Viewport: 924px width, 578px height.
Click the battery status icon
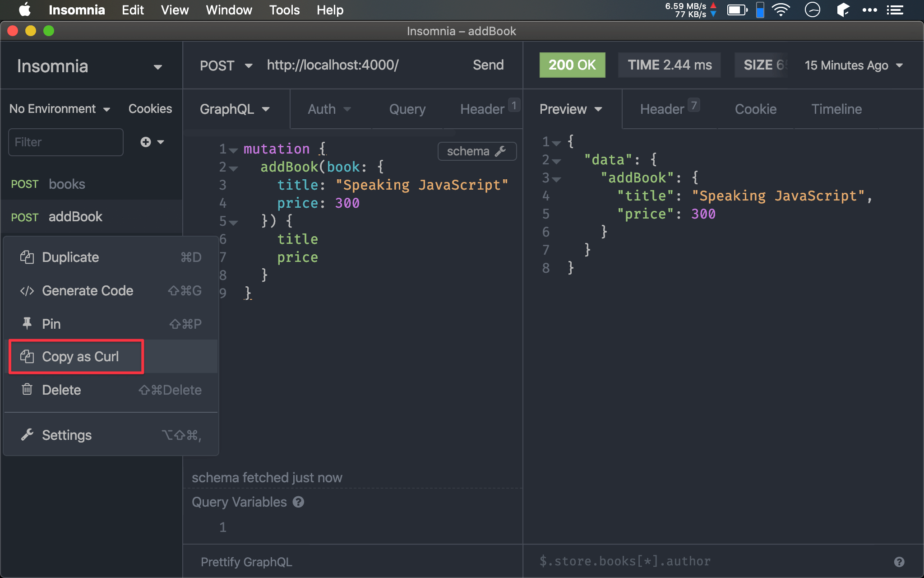point(737,9)
